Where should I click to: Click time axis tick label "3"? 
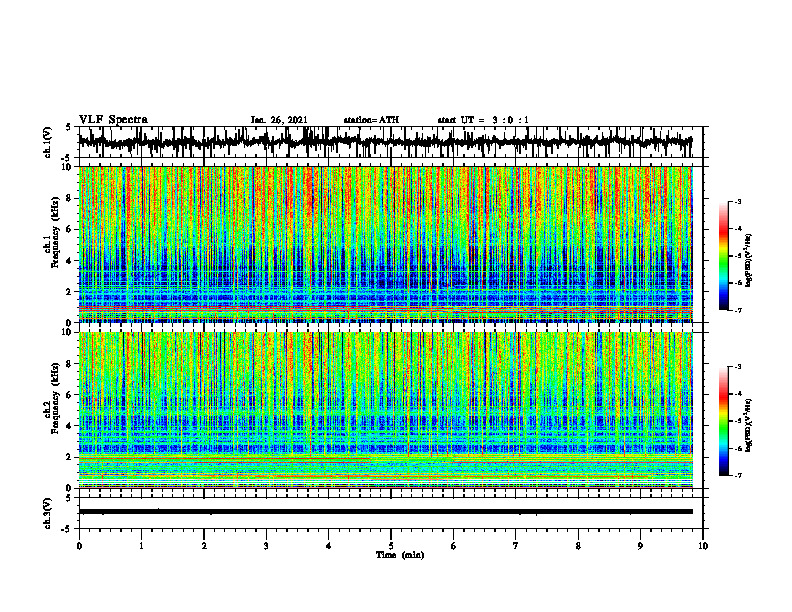pos(266,546)
